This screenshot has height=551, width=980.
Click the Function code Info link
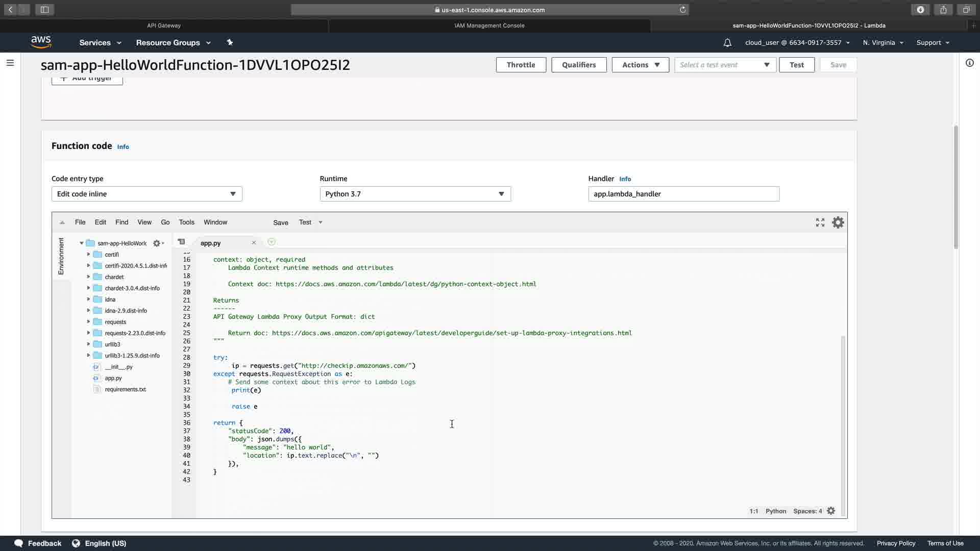pyautogui.click(x=123, y=147)
